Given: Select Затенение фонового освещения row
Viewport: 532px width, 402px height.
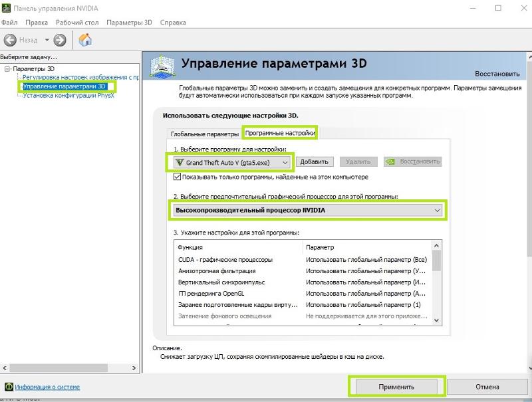Looking at the screenshot, I should [303, 316].
